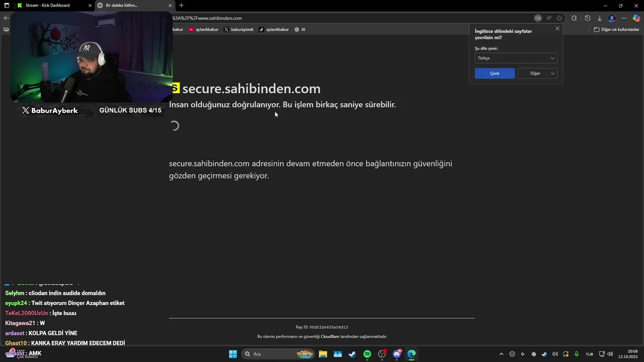Open File Explorer from the taskbar
Image resolution: width=644 pixels, height=362 pixels.
[x=323, y=354]
